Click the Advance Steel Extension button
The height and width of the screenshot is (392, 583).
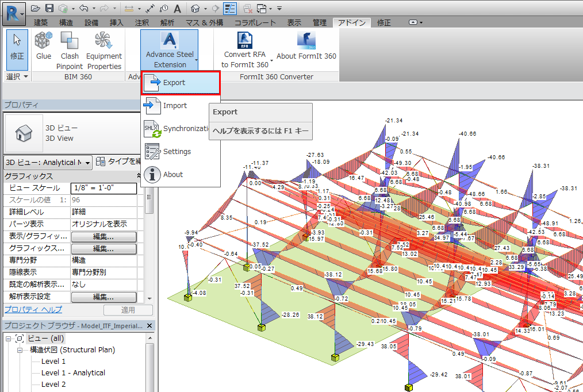(170, 50)
